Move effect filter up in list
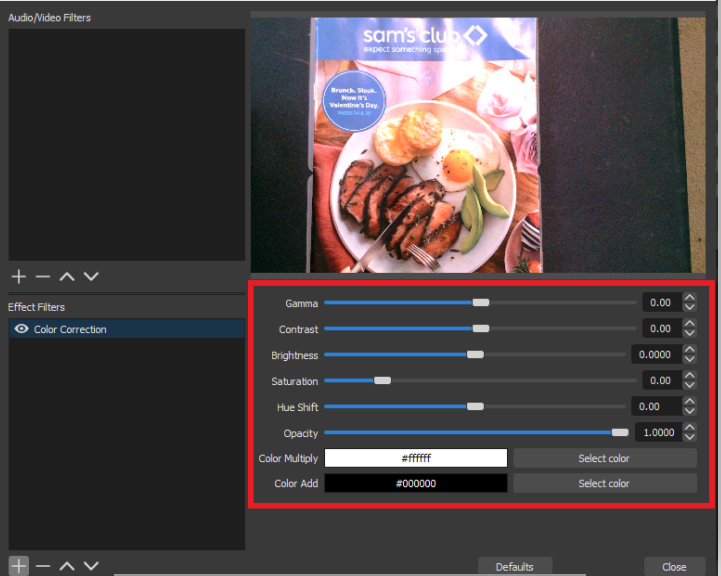 click(x=67, y=566)
